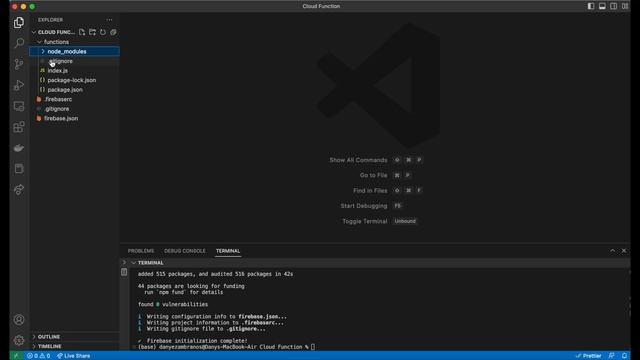Screen dimensions: 640x360
Task: Click the 'Unbound' keybinding label
Action: [405, 221]
